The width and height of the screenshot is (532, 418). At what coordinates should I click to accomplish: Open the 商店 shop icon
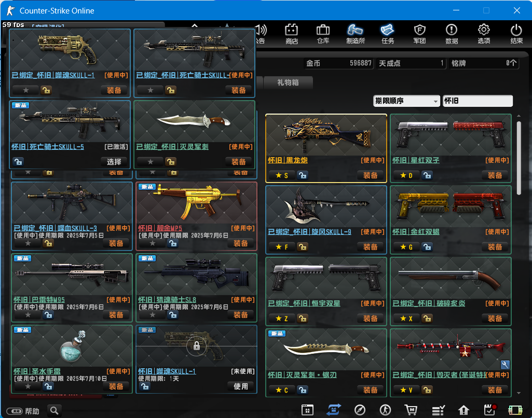coord(292,34)
